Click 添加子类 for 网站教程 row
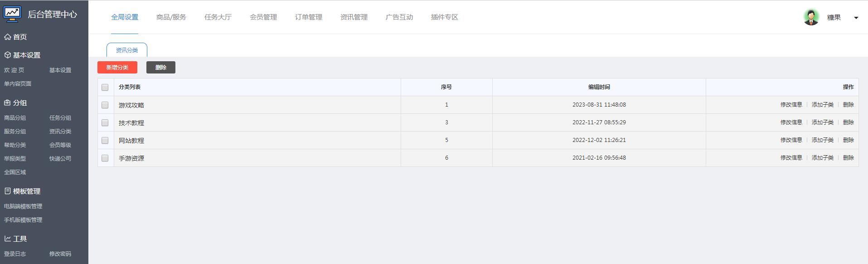The image size is (868, 264). pyautogui.click(x=822, y=140)
